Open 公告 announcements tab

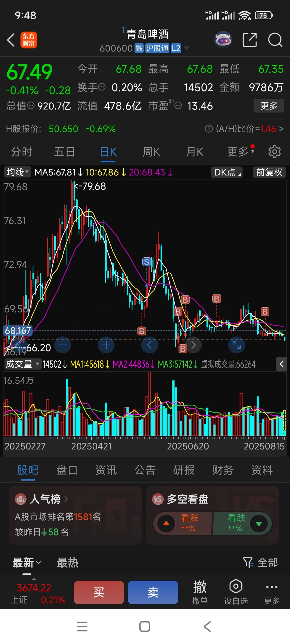145,470
